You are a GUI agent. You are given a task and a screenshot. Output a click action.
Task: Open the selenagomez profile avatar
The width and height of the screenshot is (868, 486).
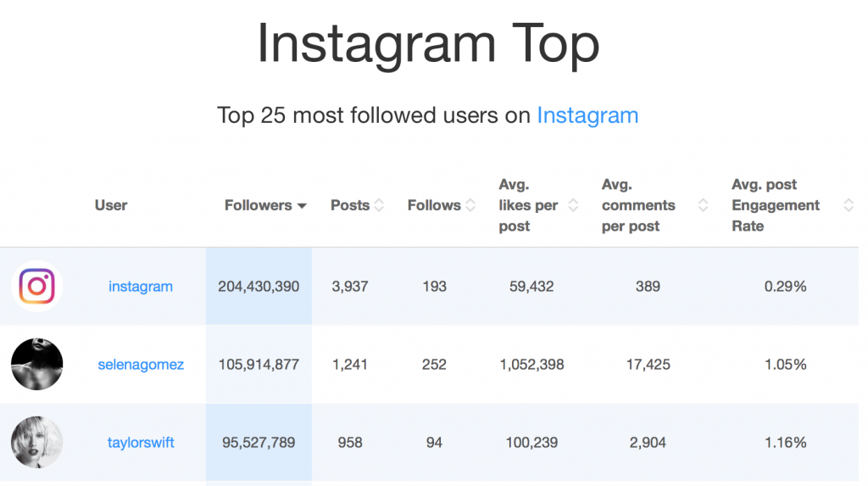36,364
